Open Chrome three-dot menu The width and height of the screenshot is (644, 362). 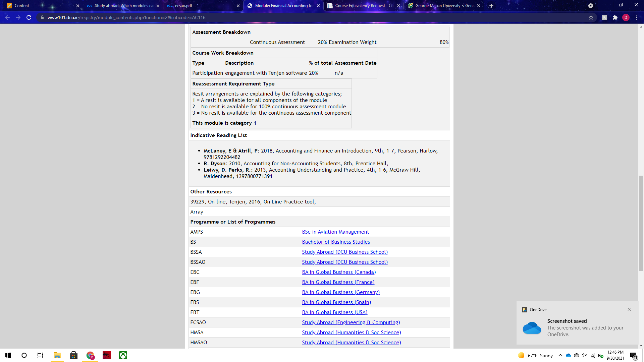coord(637,17)
